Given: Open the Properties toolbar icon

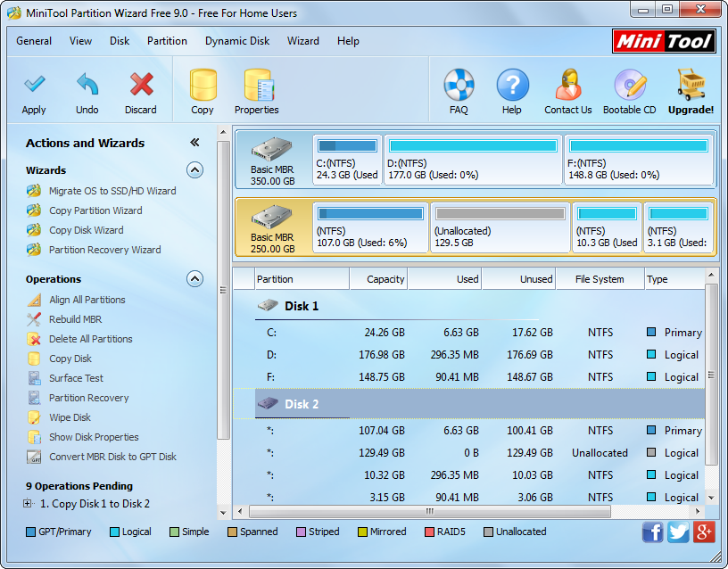Looking at the screenshot, I should point(259,85).
